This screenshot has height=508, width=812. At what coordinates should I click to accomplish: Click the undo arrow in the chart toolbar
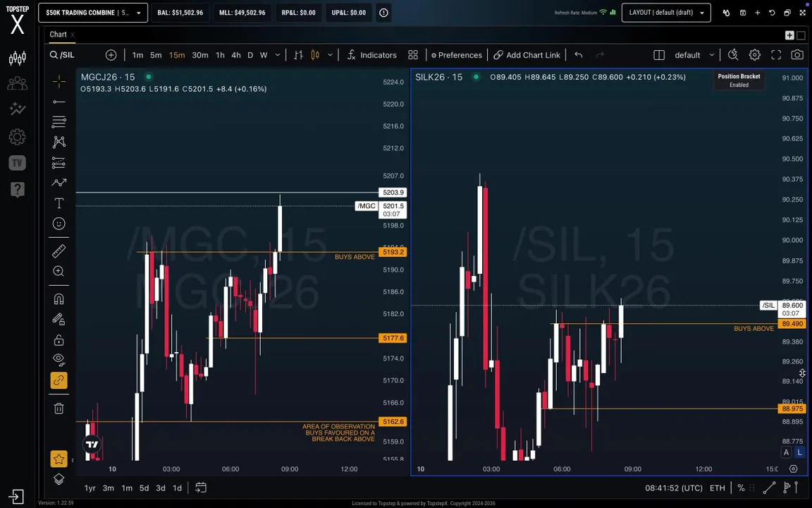(x=579, y=55)
